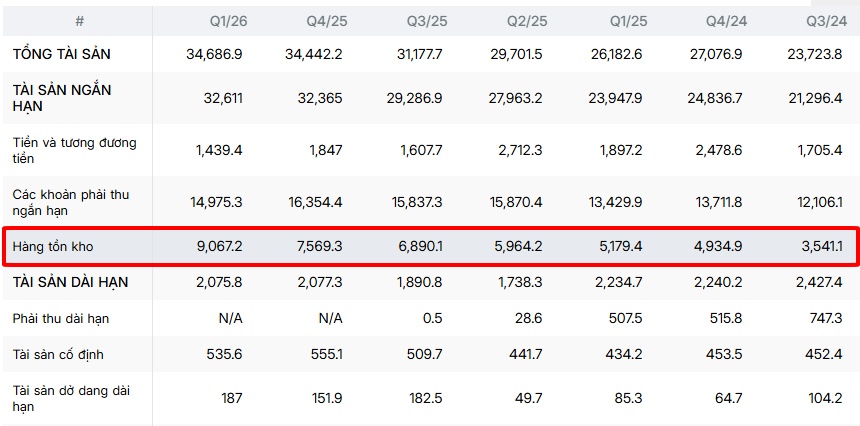Click the Tài sản cố định row label
860x426 pixels.
pos(58,355)
